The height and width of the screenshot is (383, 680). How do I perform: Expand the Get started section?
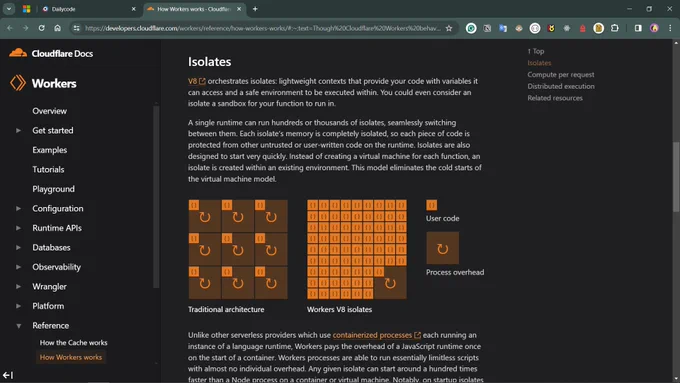pyautogui.click(x=18, y=130)
